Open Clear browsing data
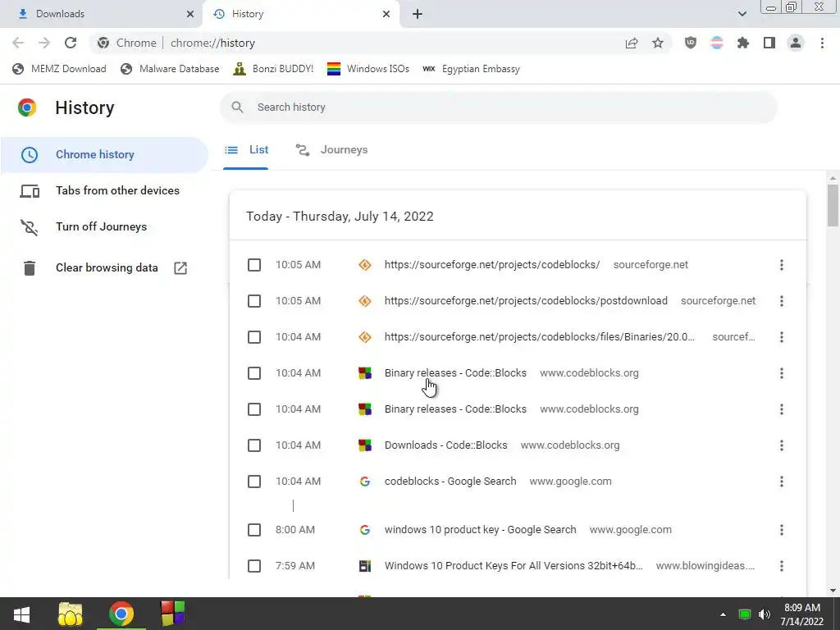The image size is (840, 630). (x=104, y=268)
